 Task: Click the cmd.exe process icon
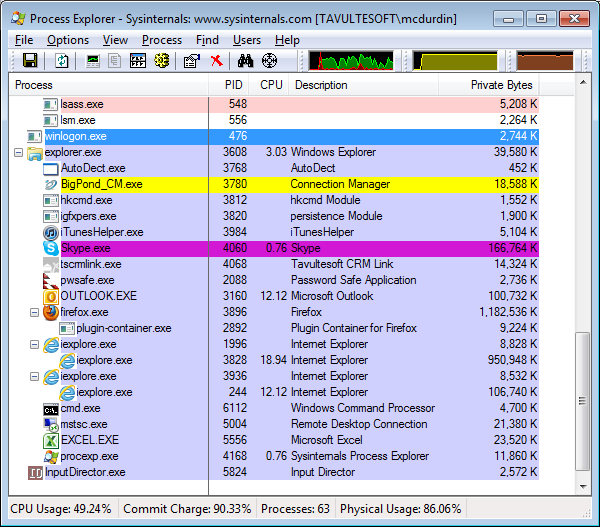click(51, 410)
